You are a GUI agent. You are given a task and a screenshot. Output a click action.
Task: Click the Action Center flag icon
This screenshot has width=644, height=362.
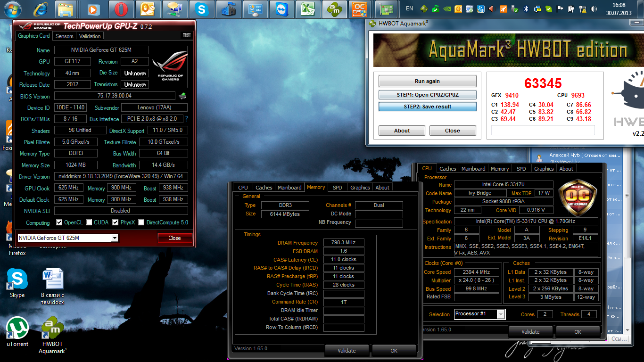(560, 8)
